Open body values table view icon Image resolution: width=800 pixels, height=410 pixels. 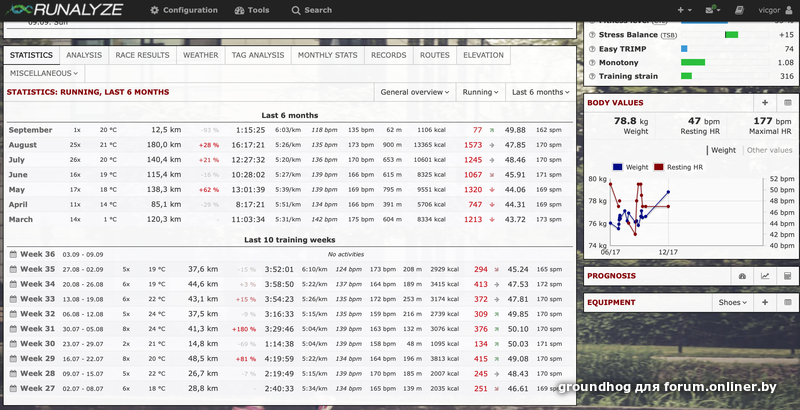point(787,103)
